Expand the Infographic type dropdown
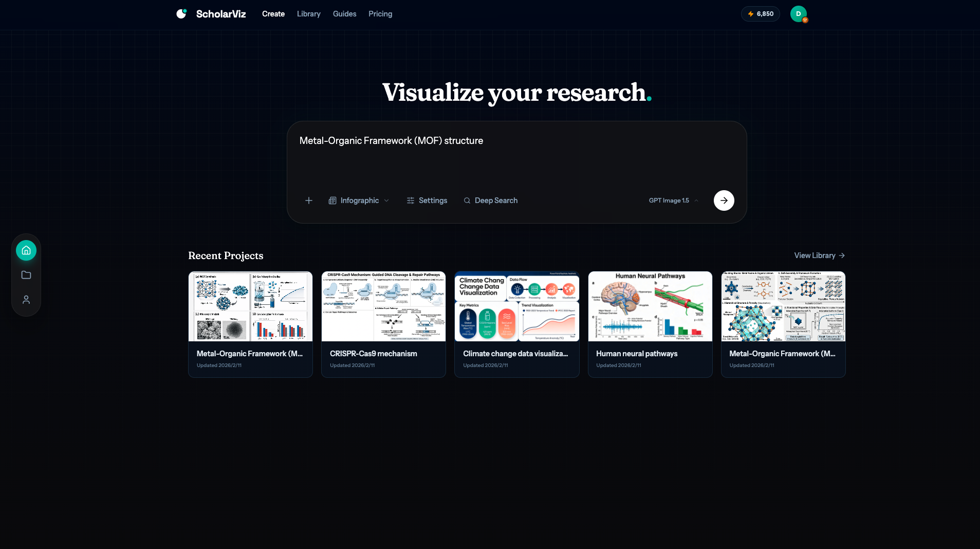980x549 pixels. (386, 200)
